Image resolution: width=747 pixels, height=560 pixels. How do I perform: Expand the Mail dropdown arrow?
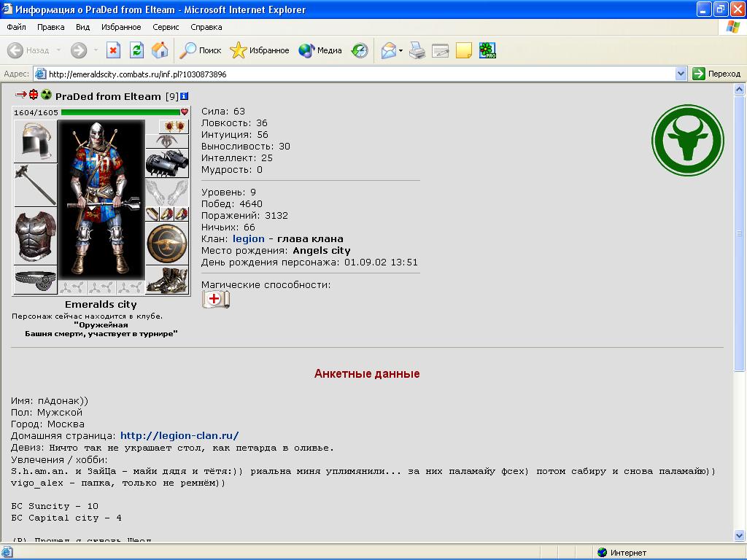pyautogui.click(x=400, y=50)
